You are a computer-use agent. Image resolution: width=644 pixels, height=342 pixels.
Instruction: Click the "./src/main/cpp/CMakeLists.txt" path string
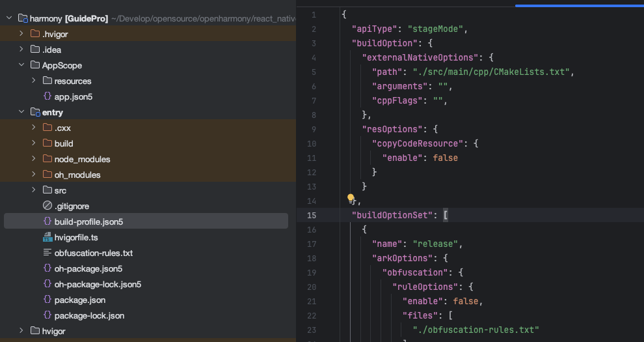click(491, 72)
